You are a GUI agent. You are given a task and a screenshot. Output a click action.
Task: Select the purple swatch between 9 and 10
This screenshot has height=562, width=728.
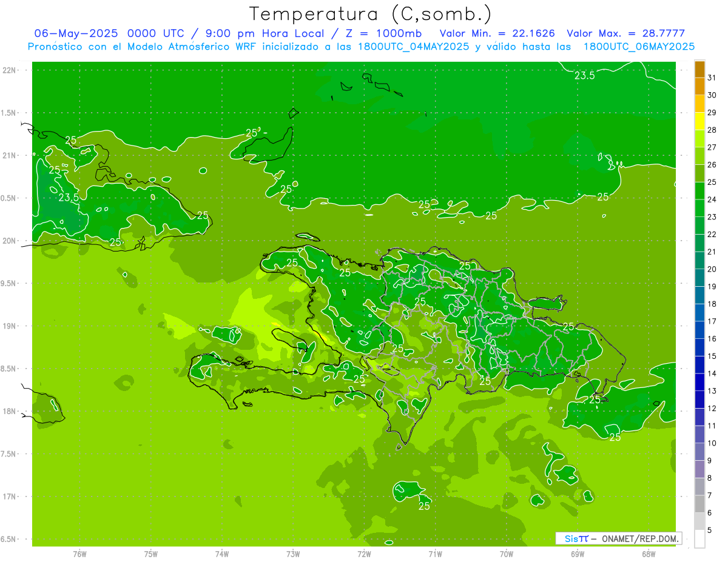pos(699,452)
